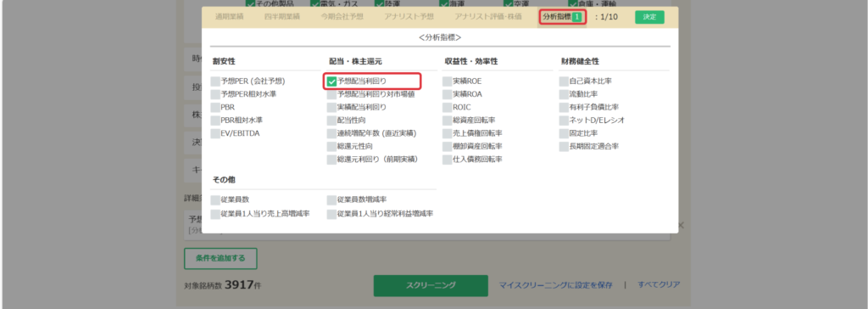Select the 固定比率 checkbox
This screenshot has height=309, width=868.
point(564,133)
